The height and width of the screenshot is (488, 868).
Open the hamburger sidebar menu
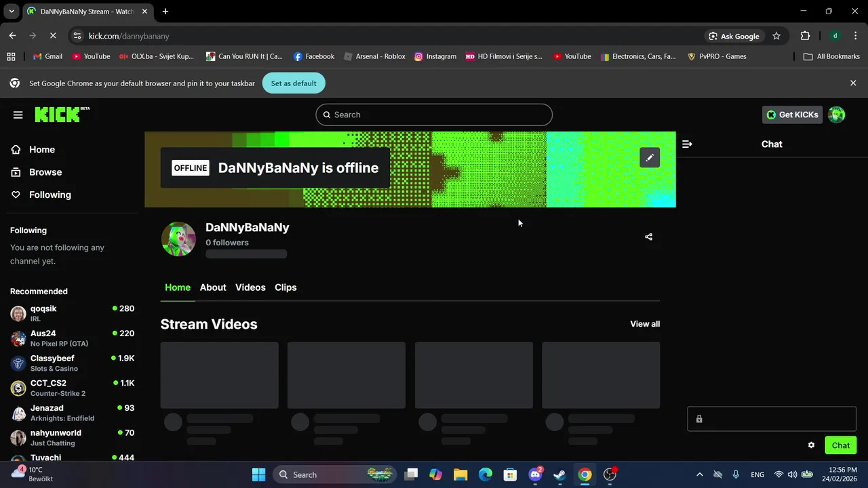coord(18,115)
